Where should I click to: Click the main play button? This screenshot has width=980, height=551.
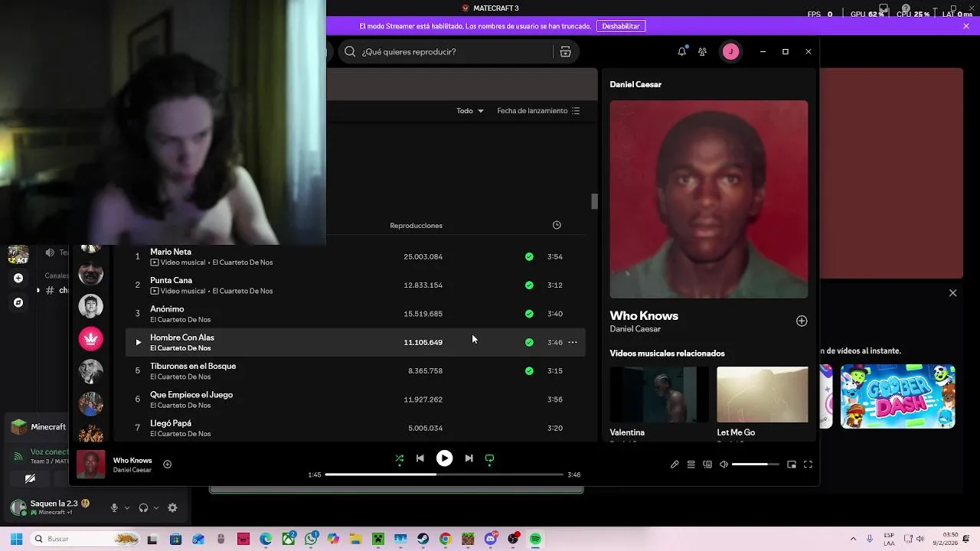[x=444, y=458]
